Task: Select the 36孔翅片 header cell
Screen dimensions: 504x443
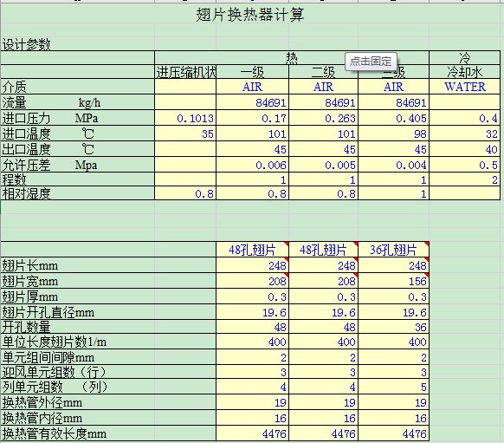Action: click(394, 250)
